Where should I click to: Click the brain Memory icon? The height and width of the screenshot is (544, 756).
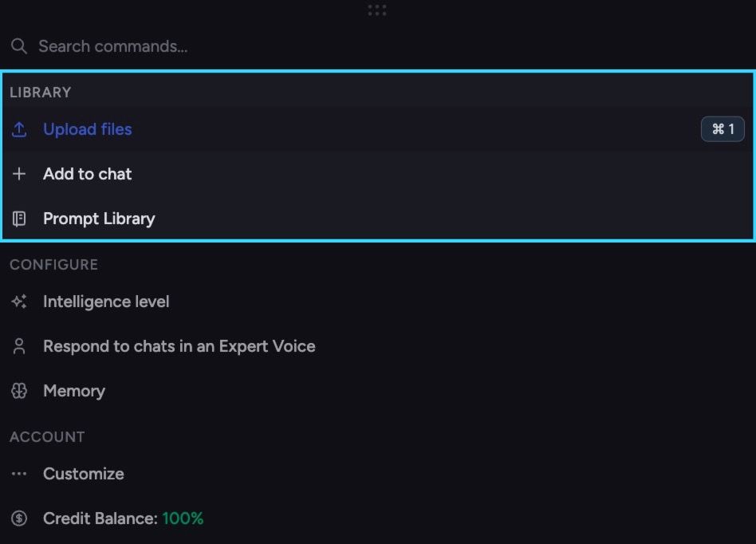click(x=19, y=391)
